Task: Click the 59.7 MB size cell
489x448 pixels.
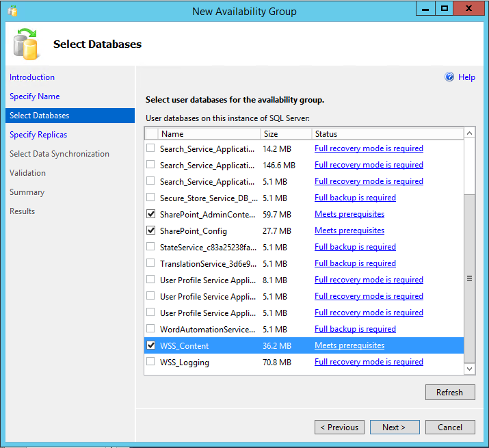Action: click(276, 214)
